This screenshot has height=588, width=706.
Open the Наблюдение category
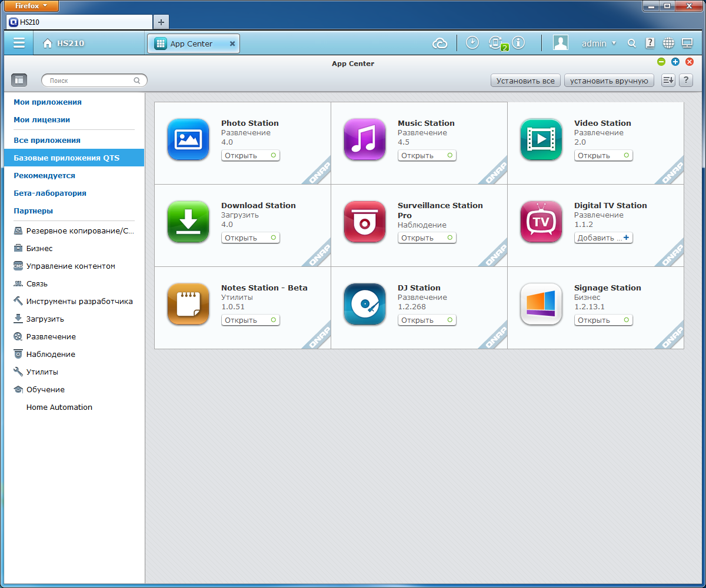(x=44, y=355)
